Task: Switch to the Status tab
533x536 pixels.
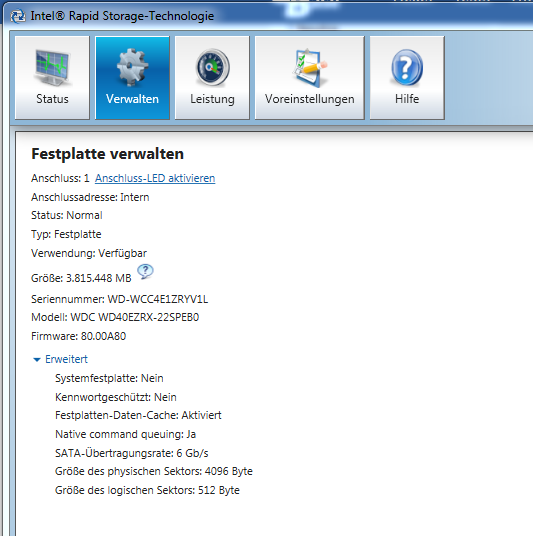Action: point(52,78)
